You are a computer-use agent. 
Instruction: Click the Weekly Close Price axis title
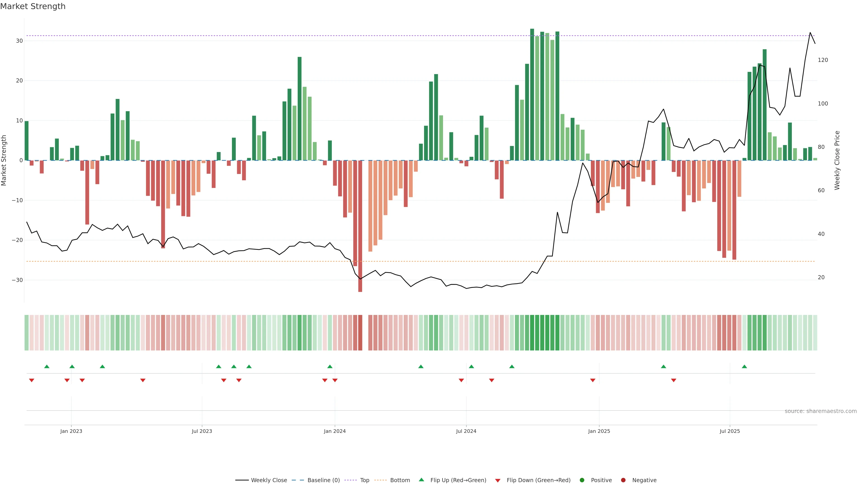click(837, 160)
